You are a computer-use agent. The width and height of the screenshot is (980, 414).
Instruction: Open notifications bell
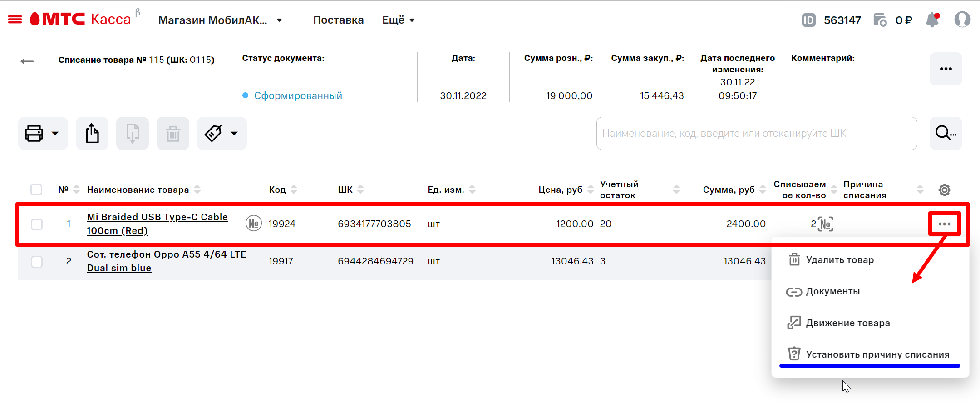tap(933, 20)
